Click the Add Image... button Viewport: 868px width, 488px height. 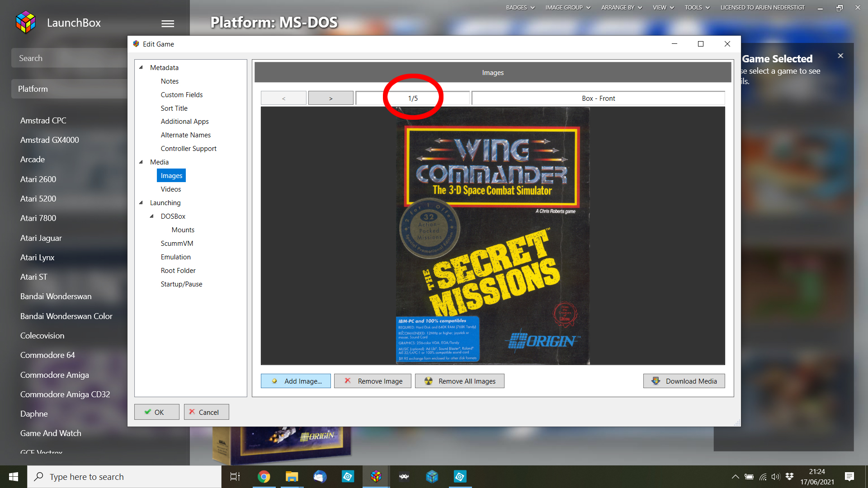click(296, 381)
